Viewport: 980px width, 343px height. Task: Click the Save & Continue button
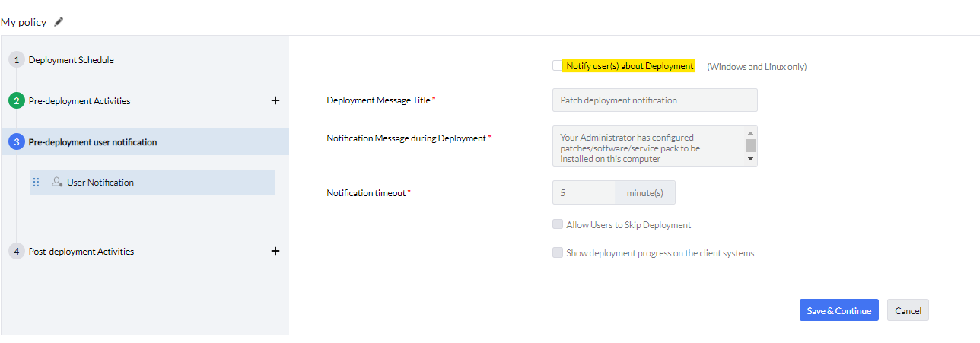(x=838, y=310)
